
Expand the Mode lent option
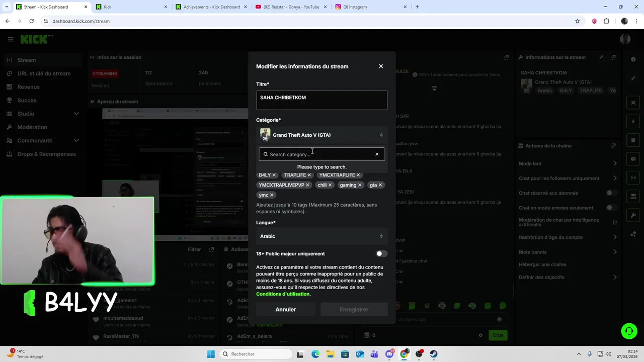(568, 163)
